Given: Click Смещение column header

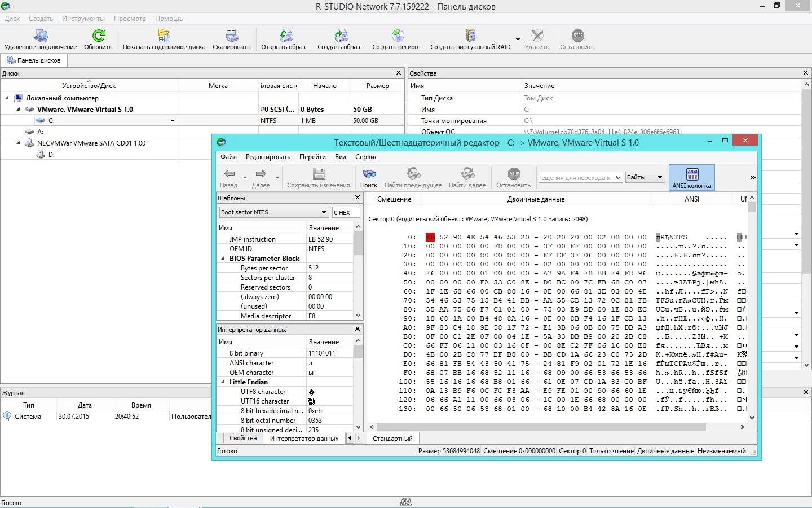Looking at the screenshot, I should click(x=394, y=199).
